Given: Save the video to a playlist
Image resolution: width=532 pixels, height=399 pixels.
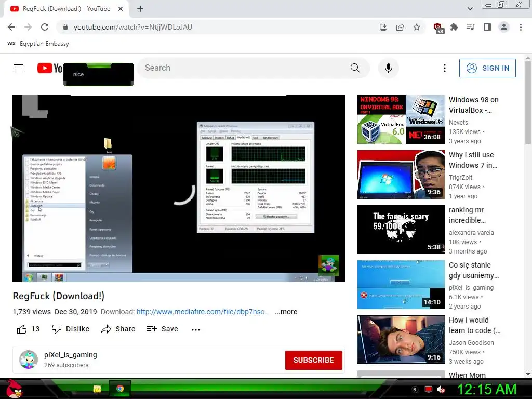Looking at the screenshot, I should click(162, 329).
